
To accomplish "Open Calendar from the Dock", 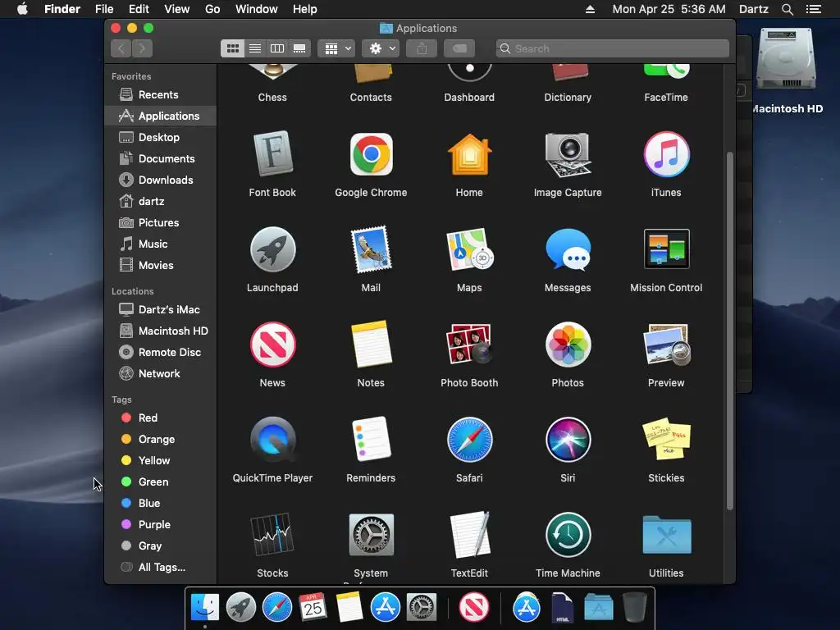I will 313,607.
